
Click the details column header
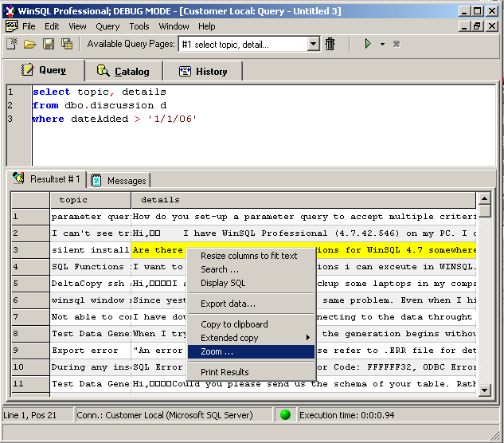[x=303, y=200]
